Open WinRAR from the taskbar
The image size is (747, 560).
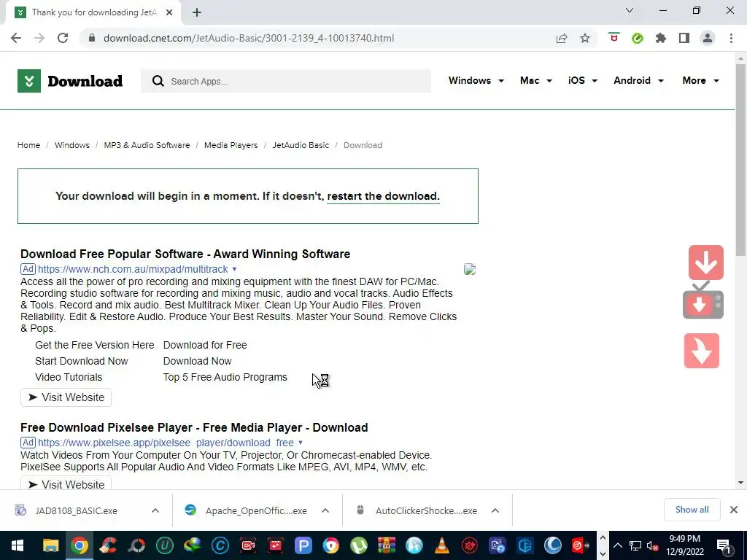click(387, 545)
